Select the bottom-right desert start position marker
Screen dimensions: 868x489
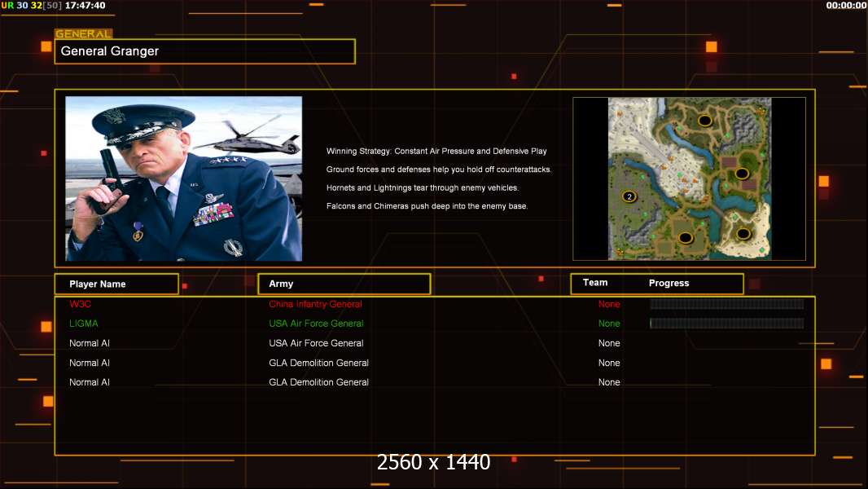point(743,234)
